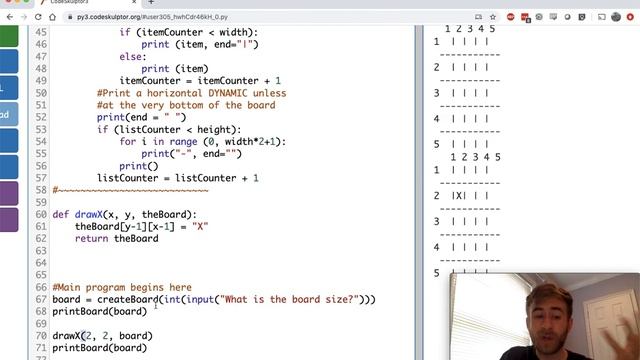Open the browser home page icon
Image resolution: width=640 pixels, height=360 pixels.
[x=52, y=17]
